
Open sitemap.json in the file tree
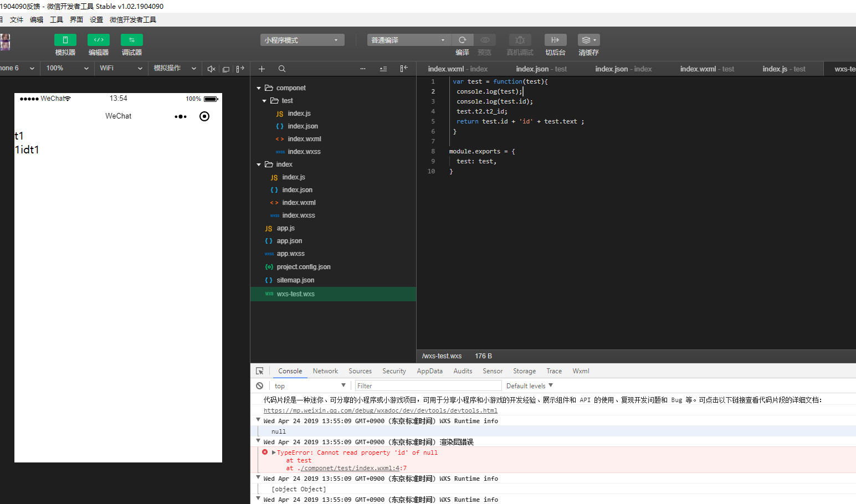(x=295, y=280)
